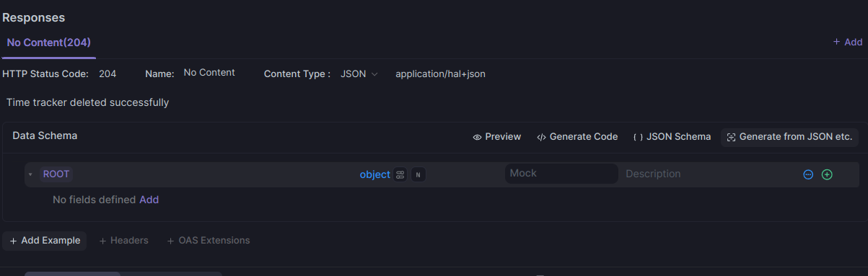Click the Add link beside No fields defined

click(x=149, y=200)
